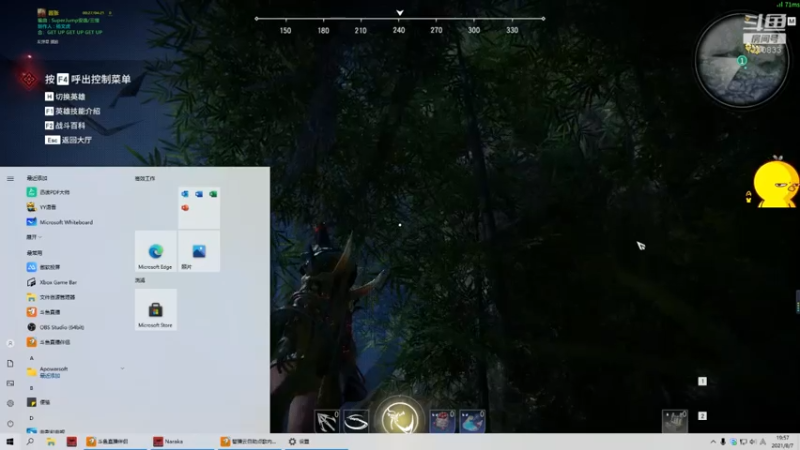Viewport: 800px width, 450px height.
Task: Open the clock showing 19:57 on taskbar
Action: pos(783,441)
